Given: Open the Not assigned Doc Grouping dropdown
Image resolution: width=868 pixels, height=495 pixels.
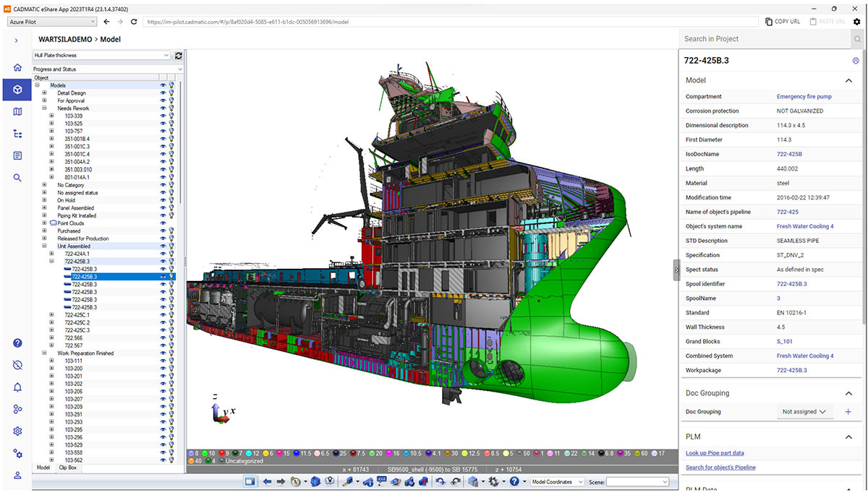Looking at the screenshot, I should tap(805, 411).
